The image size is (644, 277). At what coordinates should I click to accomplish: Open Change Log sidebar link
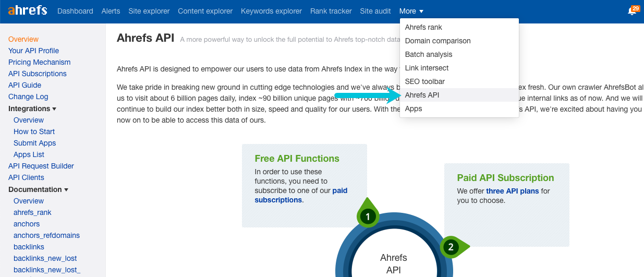click(x=28, y=97)
